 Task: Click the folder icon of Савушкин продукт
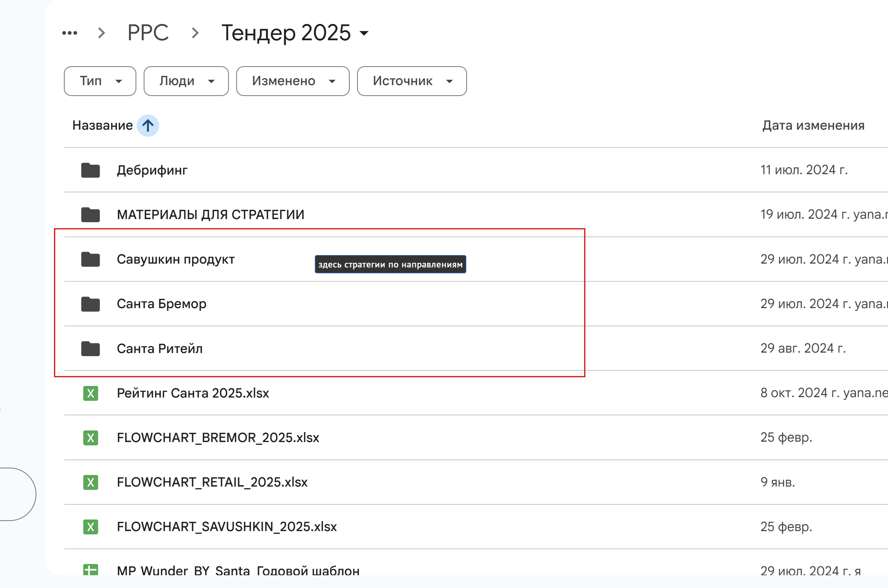[91, 259]
